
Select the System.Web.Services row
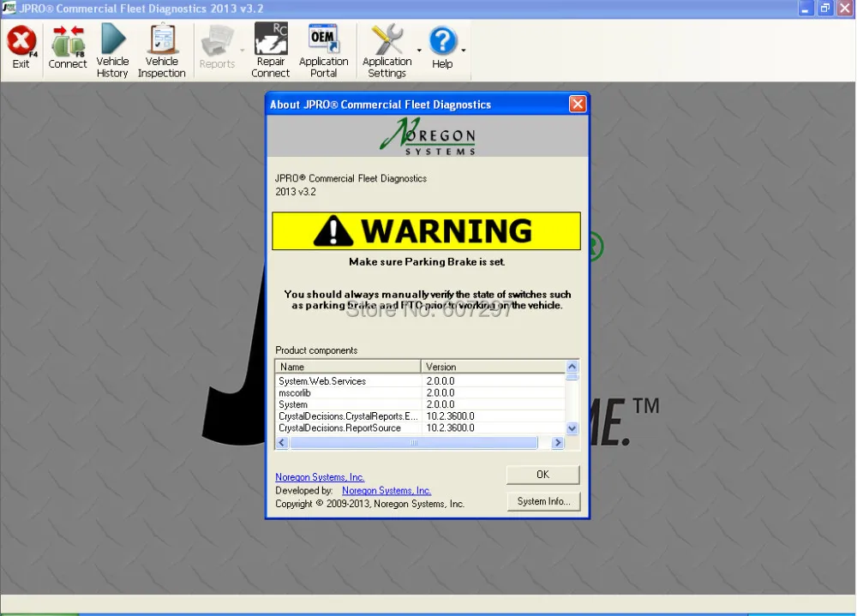(420, 381)
